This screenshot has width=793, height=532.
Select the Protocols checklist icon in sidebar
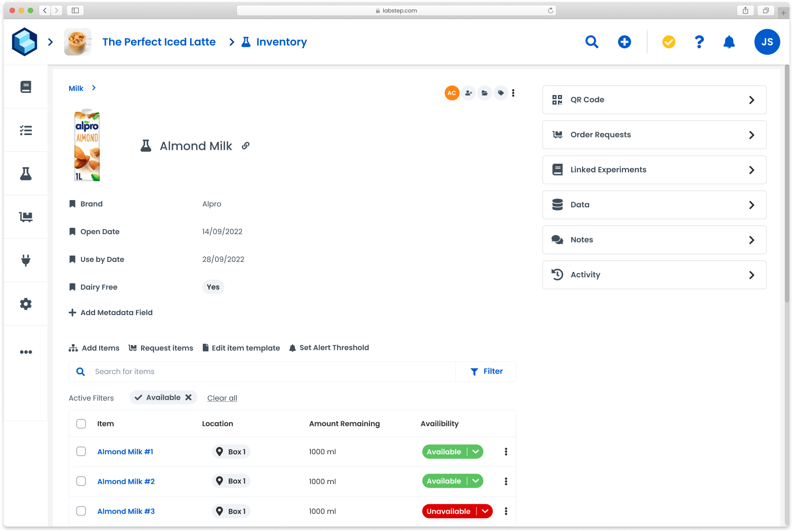[x=26, y=130]
